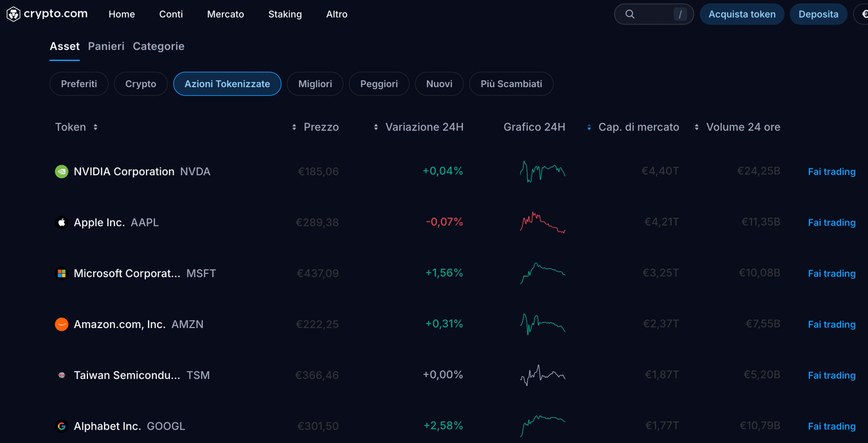Click Microsoft's +1,56% change value
The height and width of the screenshot is (443, 868).
click(x=444, y=273)
